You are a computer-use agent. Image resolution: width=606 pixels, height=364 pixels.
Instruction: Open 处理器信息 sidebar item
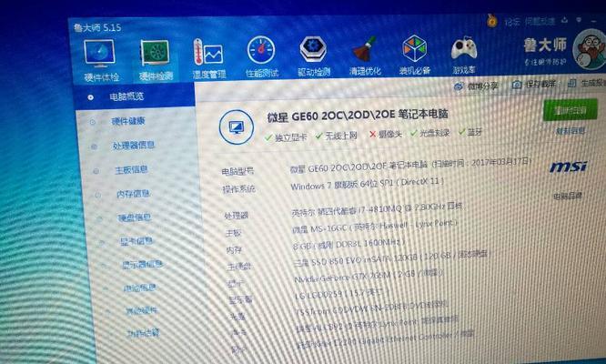(134, 146)
